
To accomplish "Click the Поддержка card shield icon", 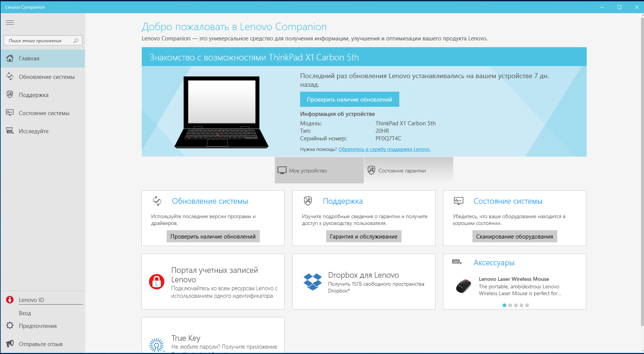I will [308, 201].
